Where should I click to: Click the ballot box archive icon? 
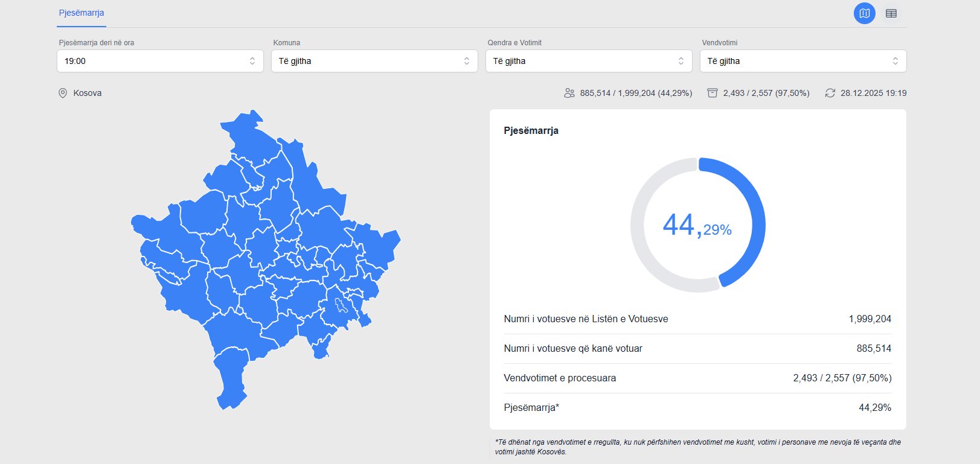click(x=713, y=93)
